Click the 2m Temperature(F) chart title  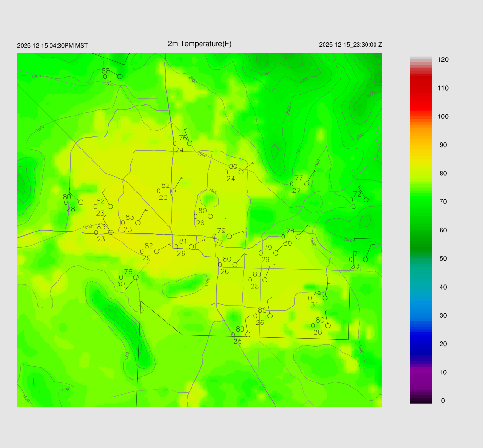(x=200, y=44)
